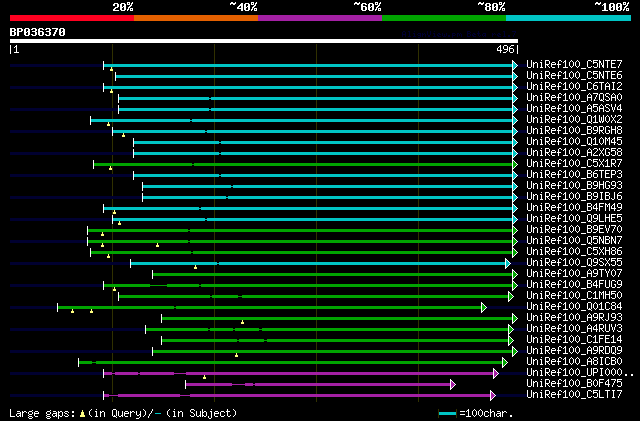Select the UniRef100_C1FE14 label
640x421 pixels.
coord(574,340)
